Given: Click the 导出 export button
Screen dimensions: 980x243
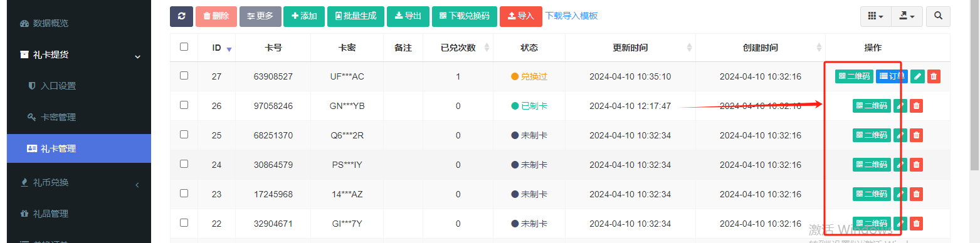Looking at the screenshot, I should point(408,16).
